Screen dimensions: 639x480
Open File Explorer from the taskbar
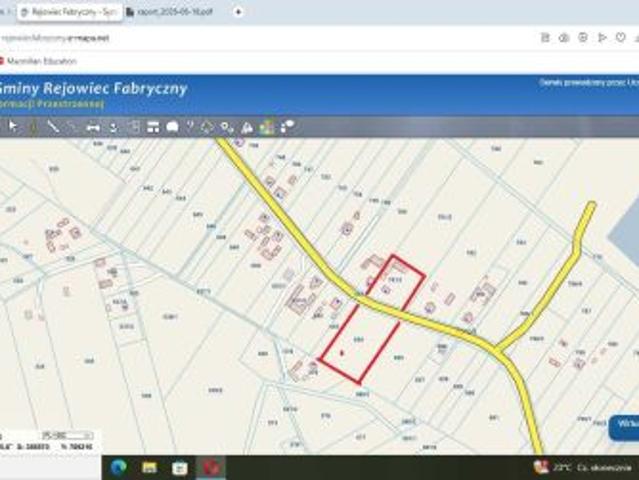click(x=149, y=467)
